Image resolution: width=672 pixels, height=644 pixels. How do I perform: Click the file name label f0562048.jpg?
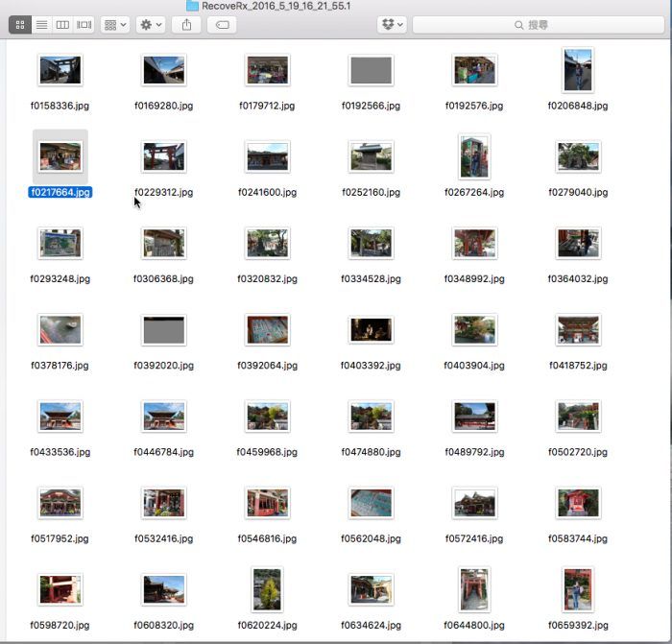(372, 538)
